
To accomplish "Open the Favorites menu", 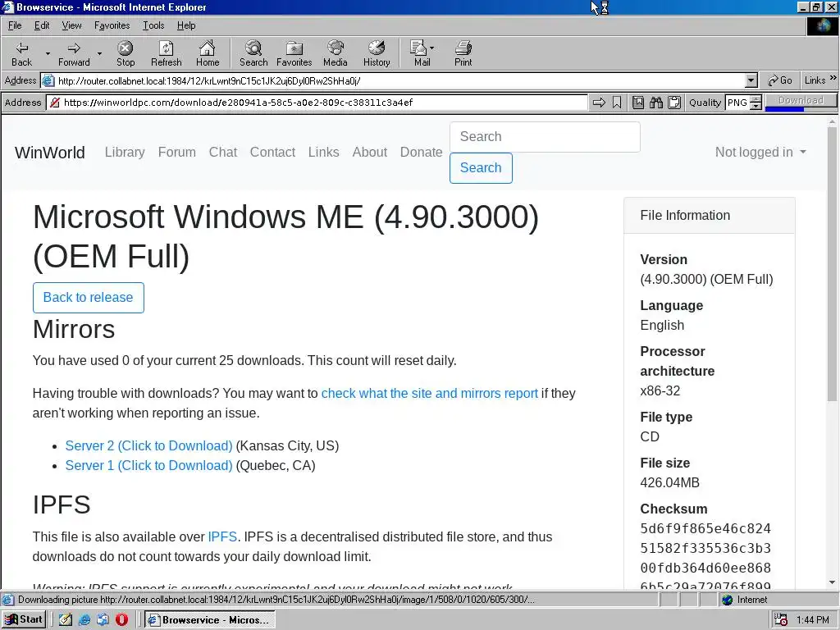I will (x=112, y=25).
